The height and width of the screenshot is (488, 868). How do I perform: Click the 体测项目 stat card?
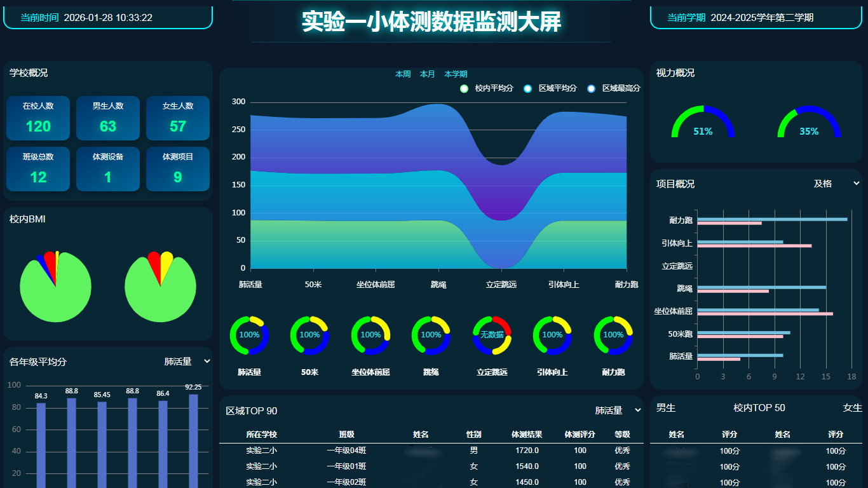[178, 169]
